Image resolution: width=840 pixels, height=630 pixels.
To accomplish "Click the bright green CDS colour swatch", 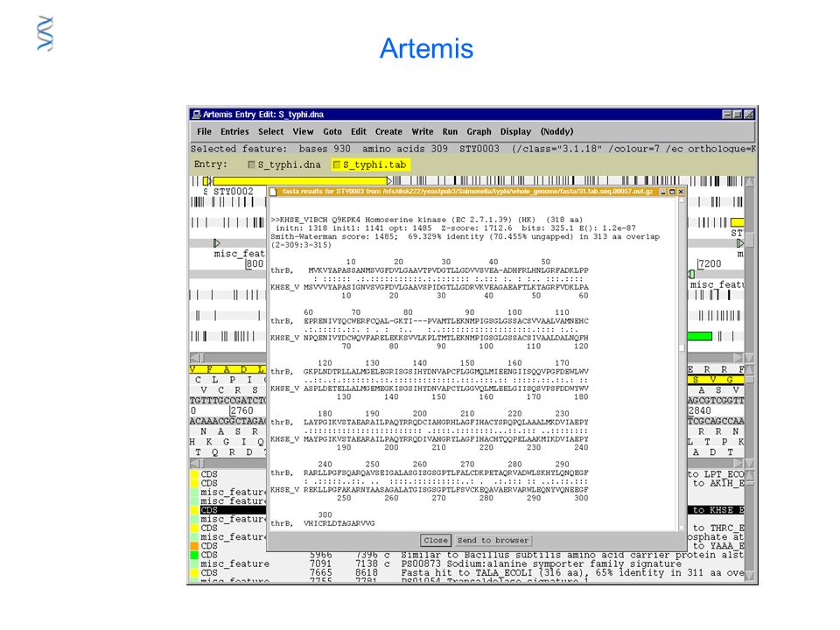I will [194, 555].
